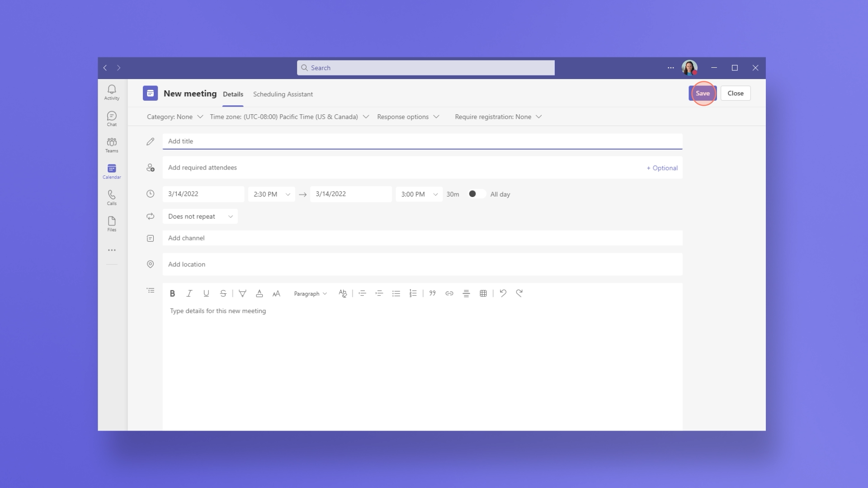Insert a numbered list
The image size is (868, 488).
coord(413,293)
